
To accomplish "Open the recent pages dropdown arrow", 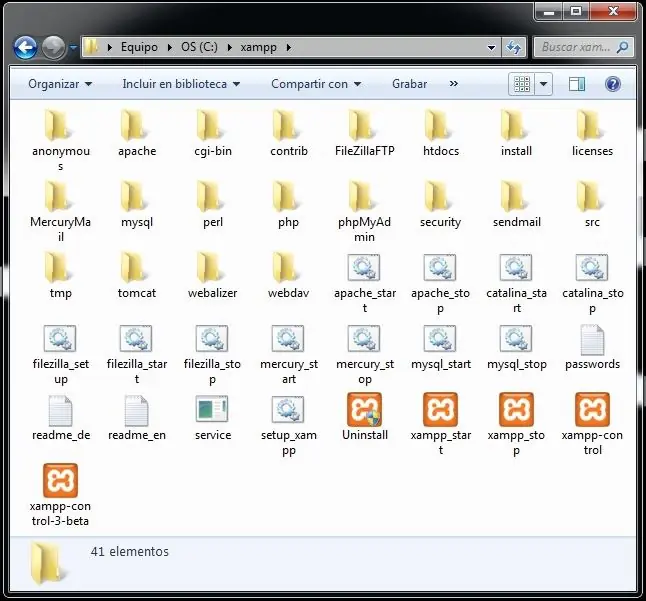I will [x=73, y=47].
